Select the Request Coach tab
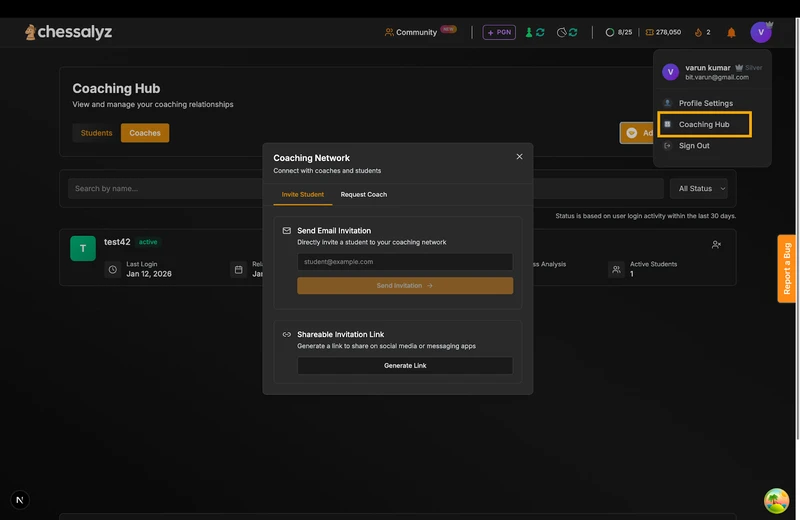The height and width of the screenshot is (520, 800). (364, 194)
